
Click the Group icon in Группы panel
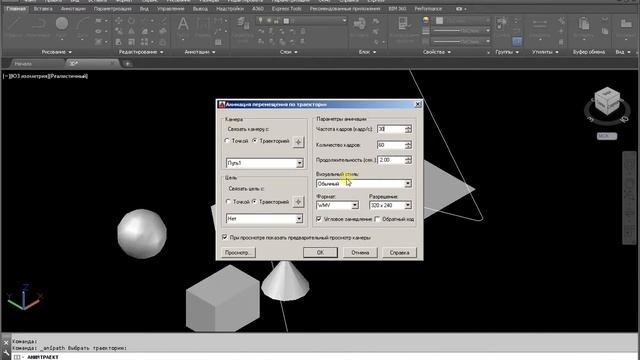coord(502,24)
